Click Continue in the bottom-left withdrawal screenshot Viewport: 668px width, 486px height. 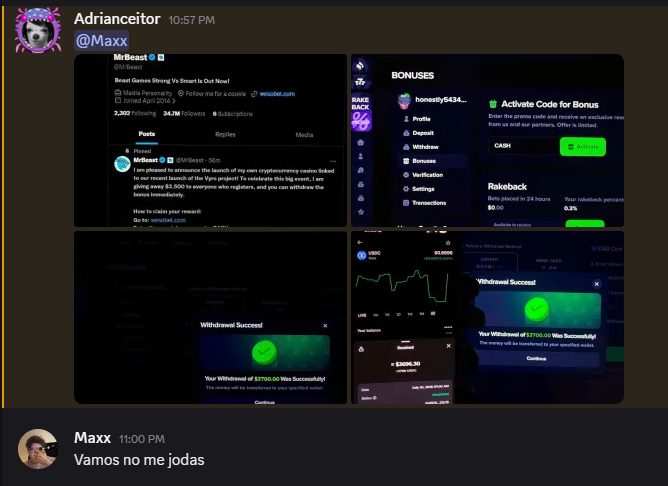pos(265,402)
